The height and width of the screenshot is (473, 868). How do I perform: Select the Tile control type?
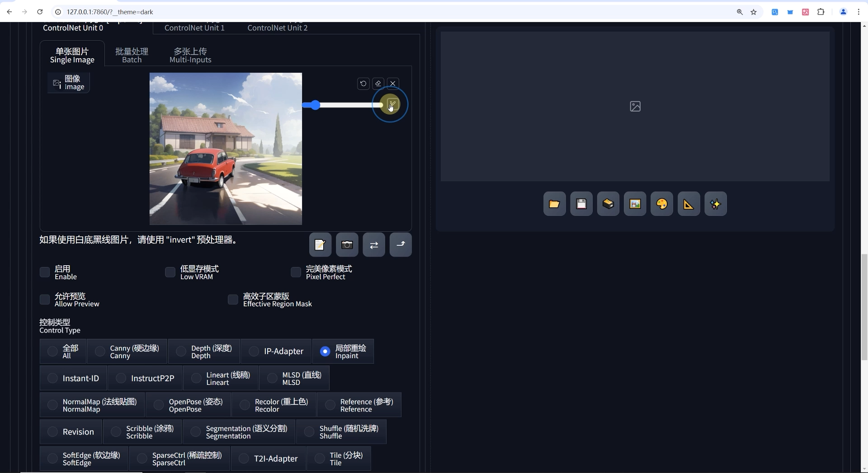339,459
